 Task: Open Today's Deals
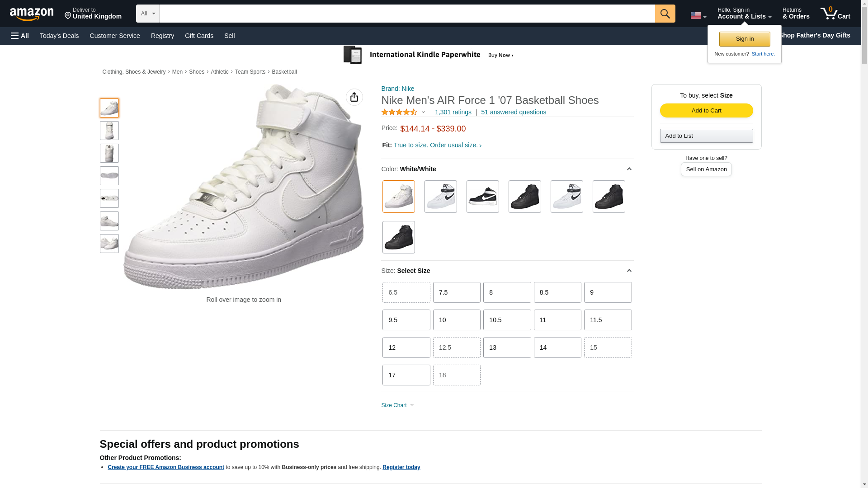coord(59,36)
